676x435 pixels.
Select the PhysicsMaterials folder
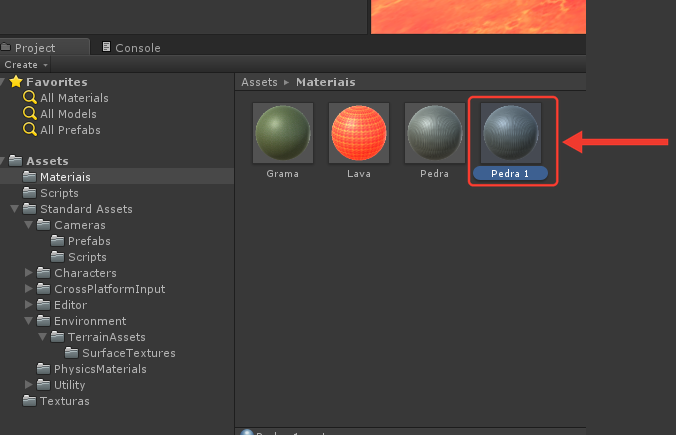100,369
